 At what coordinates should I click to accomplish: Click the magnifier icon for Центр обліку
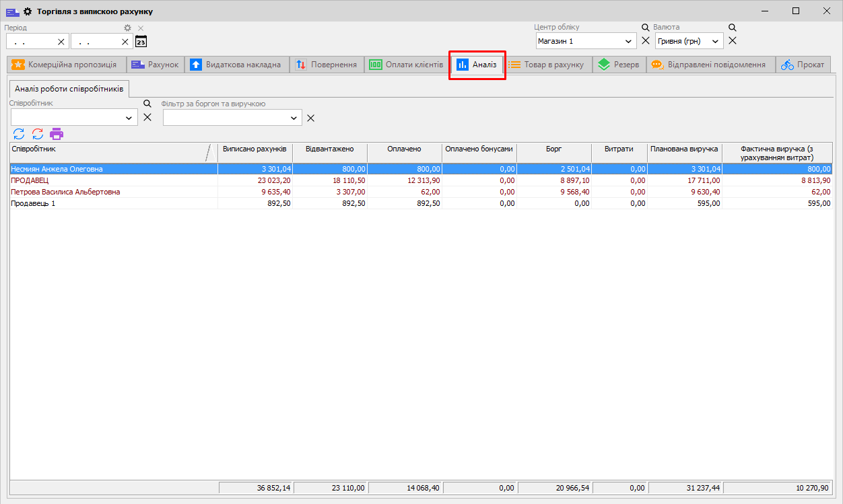pos(645,28)
